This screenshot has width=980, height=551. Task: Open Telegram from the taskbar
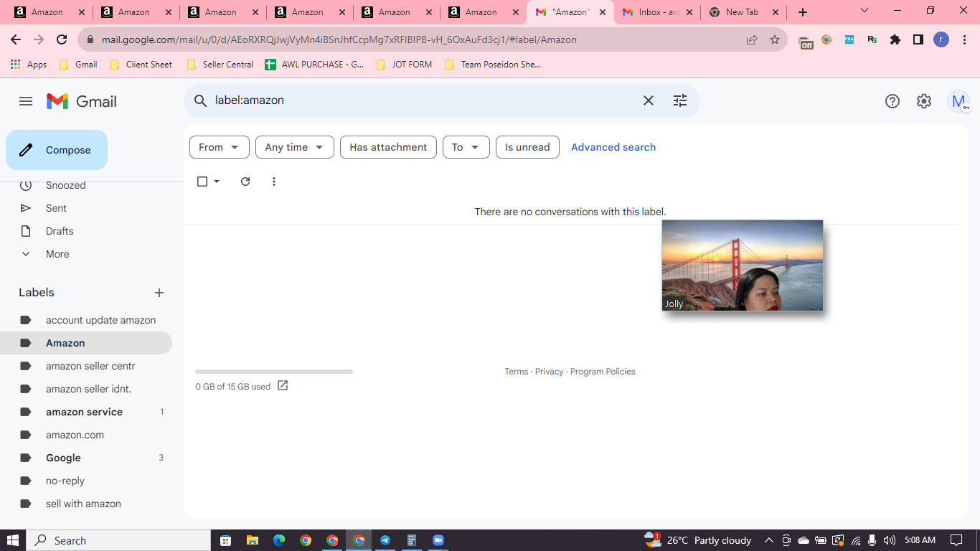385,540
